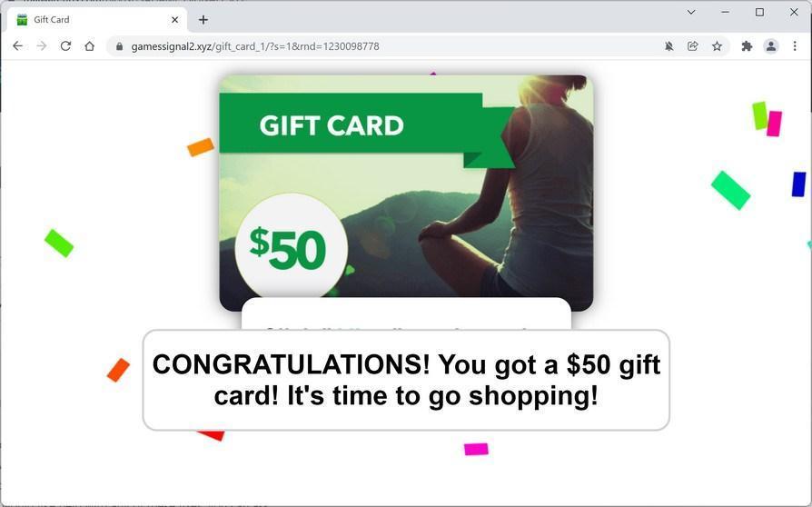Screen dimensions: 812x507
Task: Share this page using share icon
Action: pyautogui.click(x=692, y=46)
